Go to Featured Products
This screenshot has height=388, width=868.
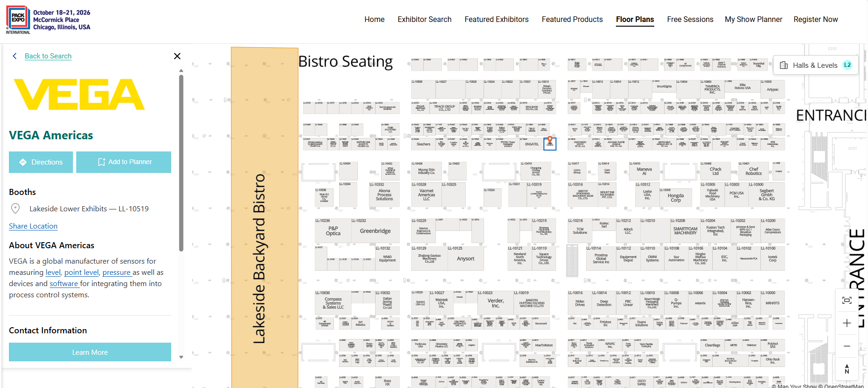click(x=572, y=20)
